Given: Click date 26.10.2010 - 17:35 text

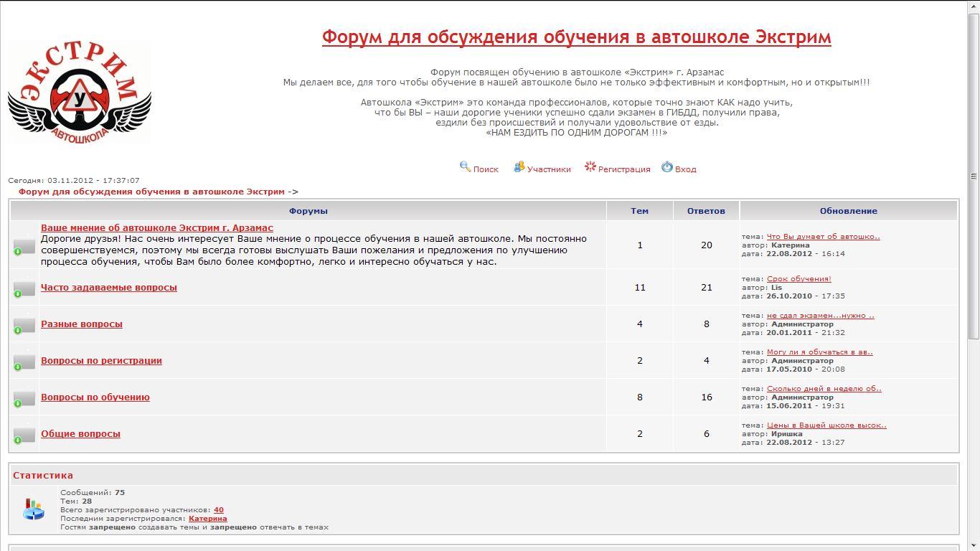Looking at the screenshot, I should 806,296.
